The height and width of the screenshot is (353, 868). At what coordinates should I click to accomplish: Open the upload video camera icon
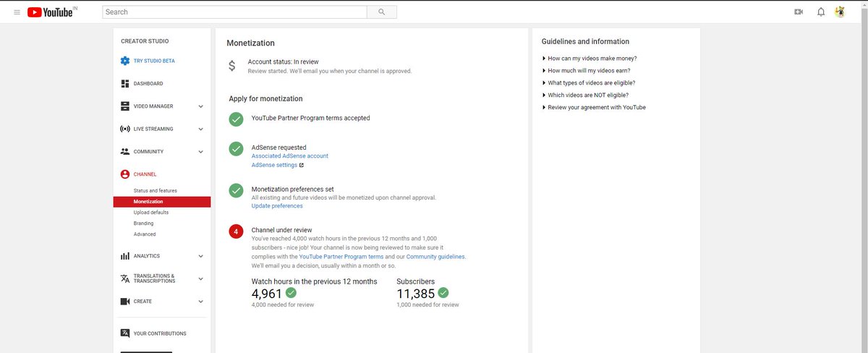(799, 12)
